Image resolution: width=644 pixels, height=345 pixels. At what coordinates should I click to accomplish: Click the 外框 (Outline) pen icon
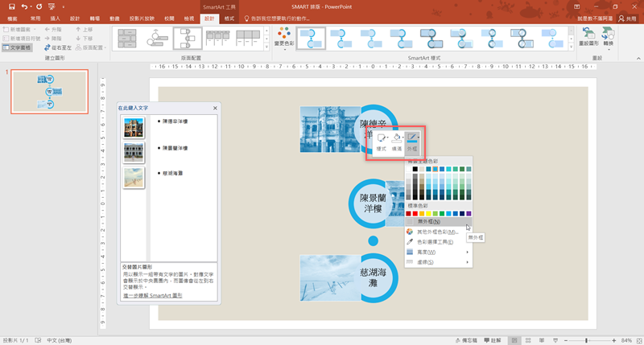(x=412, y=140)
